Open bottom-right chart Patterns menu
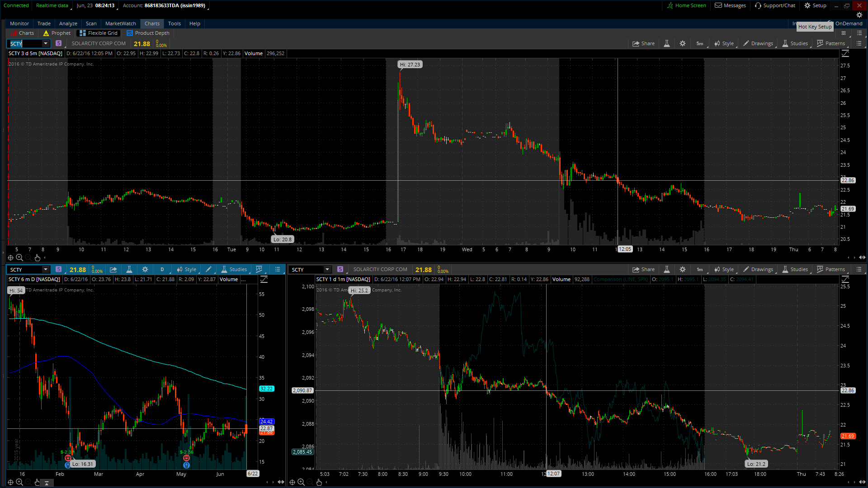868x488 pixels. click(831, 270)
